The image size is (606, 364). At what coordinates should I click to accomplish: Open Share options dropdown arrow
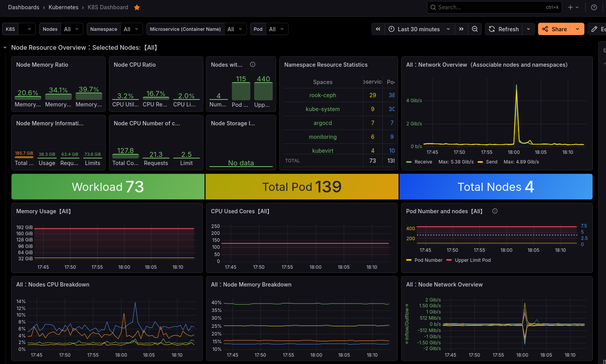coord(577,29)
